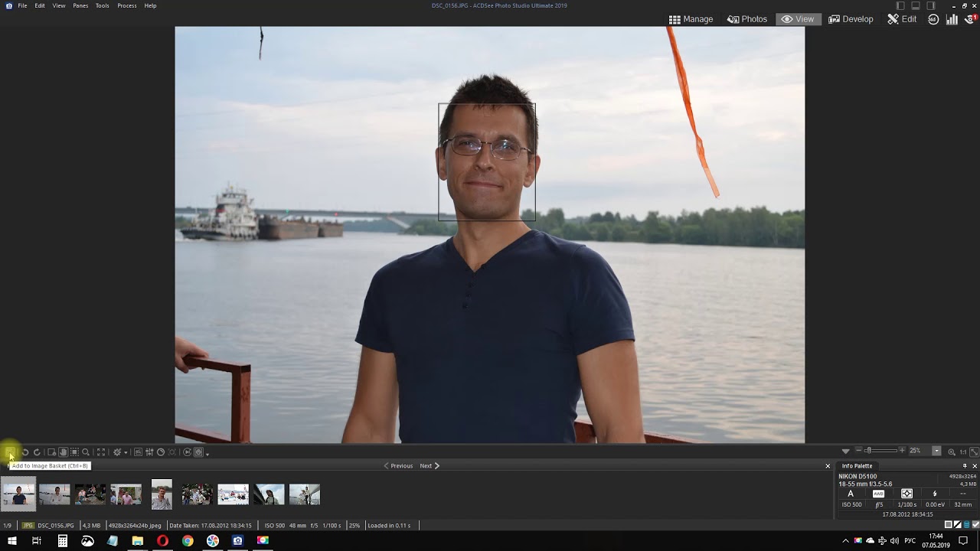
Task: Switch to Photos mode
Action: [747, 19]
